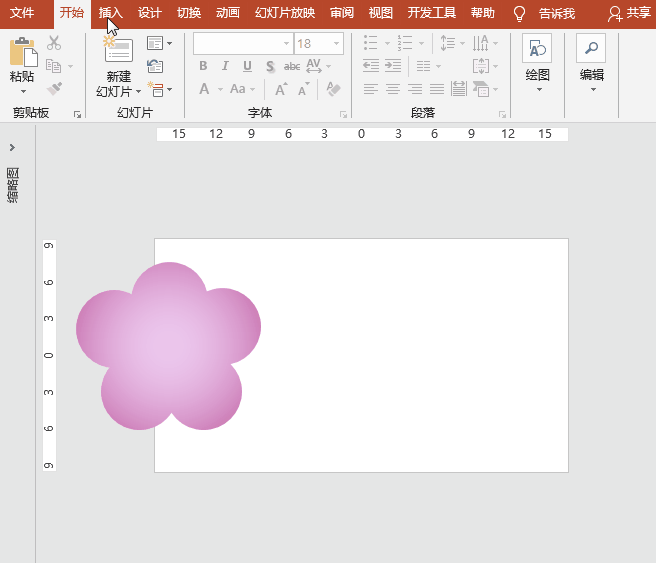Viewport: 656px width, 563px height.
Task: Toggle text Shadow formatting
Action: click(x=270, y=66)
